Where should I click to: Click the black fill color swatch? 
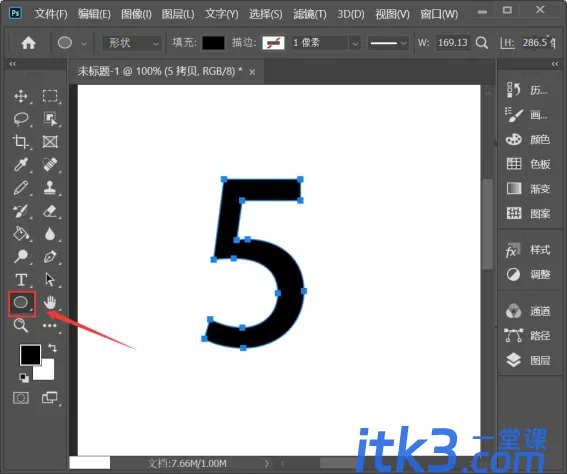pyautogui.click(x=213, y=43)
